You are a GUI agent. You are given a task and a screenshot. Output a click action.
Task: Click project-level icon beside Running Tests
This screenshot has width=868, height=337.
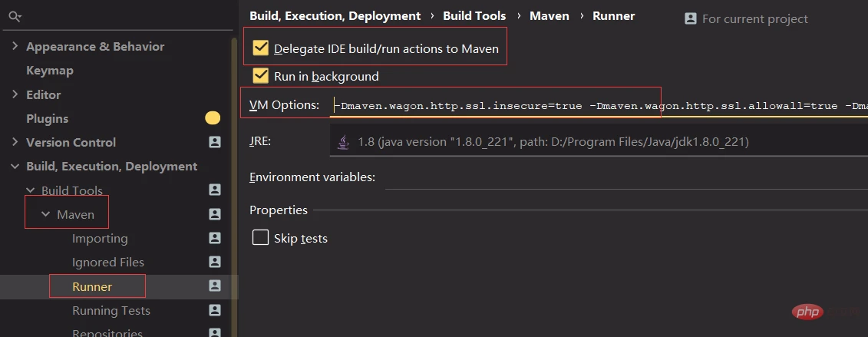pyautogui.click(x=215, y=310)
